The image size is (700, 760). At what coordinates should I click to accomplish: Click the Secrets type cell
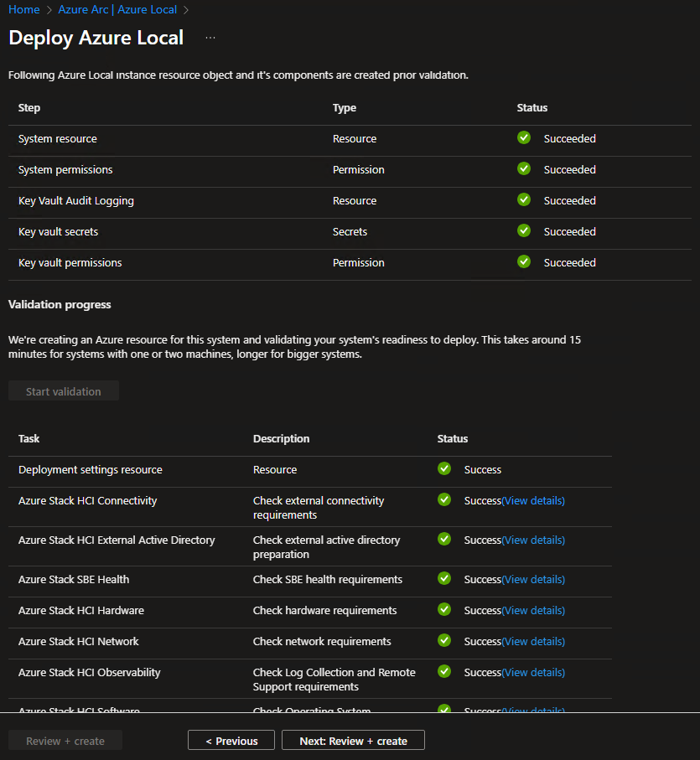pyautogui.click(x=350, y=231)
